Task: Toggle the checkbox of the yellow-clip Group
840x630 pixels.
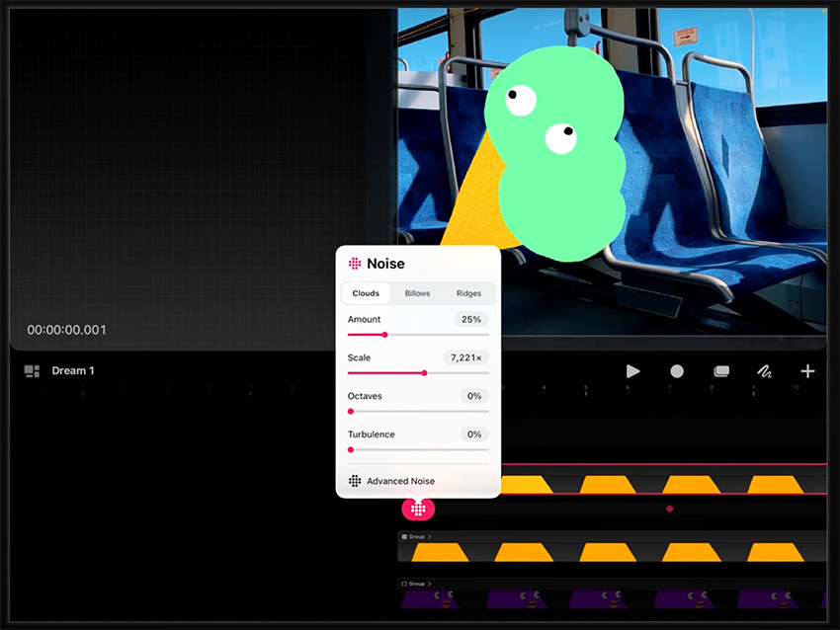Action: [x=404, y=536]
